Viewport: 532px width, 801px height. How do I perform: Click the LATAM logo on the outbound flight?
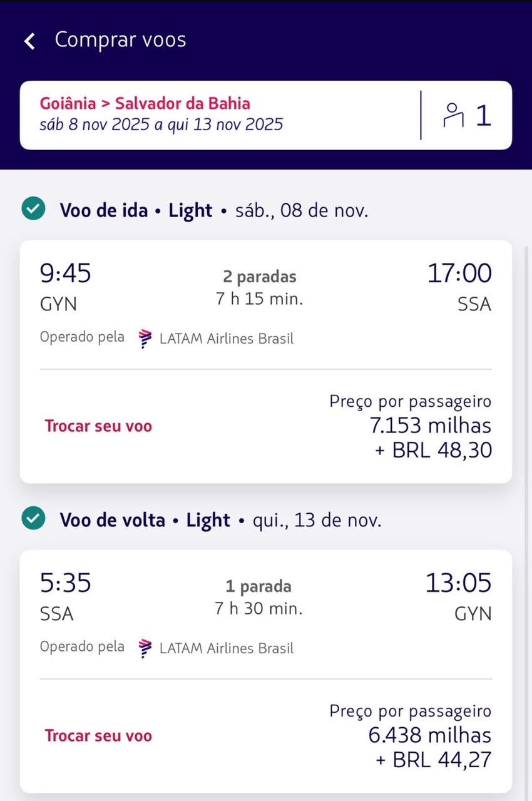[x=145, y=339]
